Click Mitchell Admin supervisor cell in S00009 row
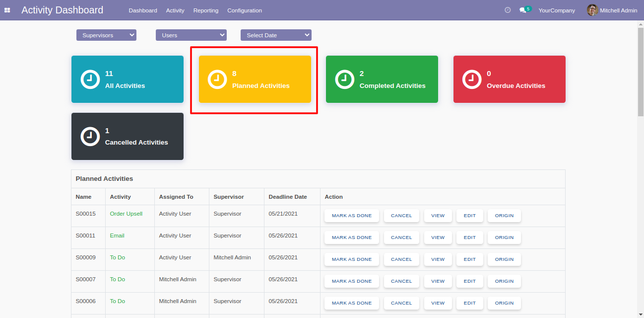Viewport: 644px width, 318px height. coord(237,260)
